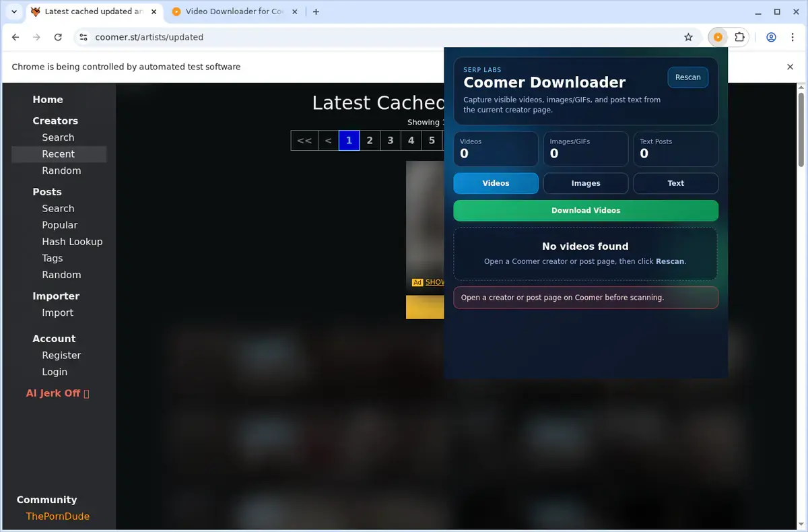Open a new tab with plus button
The image size is (808, 532).
coord(316,11)
